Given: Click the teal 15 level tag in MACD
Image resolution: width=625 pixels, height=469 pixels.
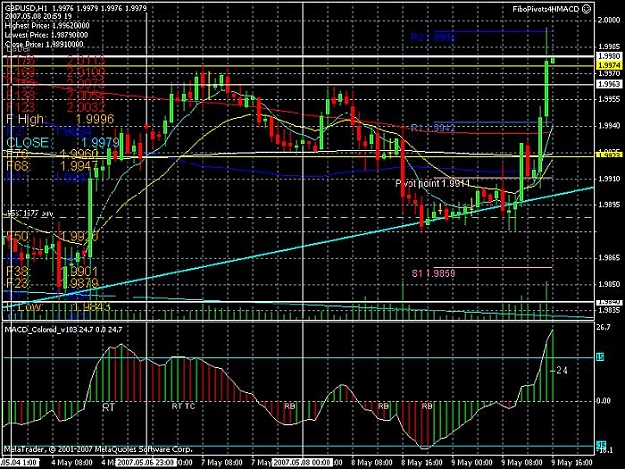Looking at the screenshot, I should pyautogui.click(x=600, y=357).
